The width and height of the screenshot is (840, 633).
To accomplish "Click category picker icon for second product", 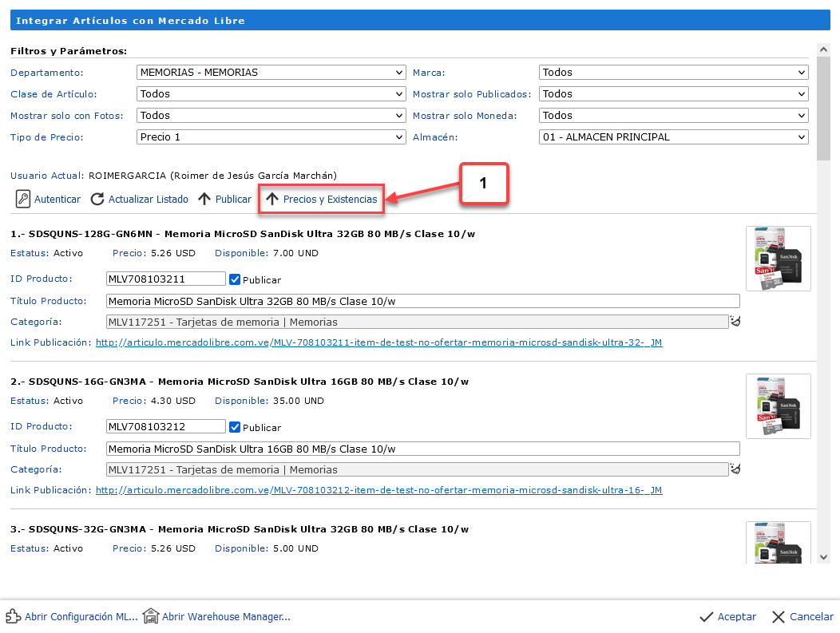I will click(x=735, y=469).
